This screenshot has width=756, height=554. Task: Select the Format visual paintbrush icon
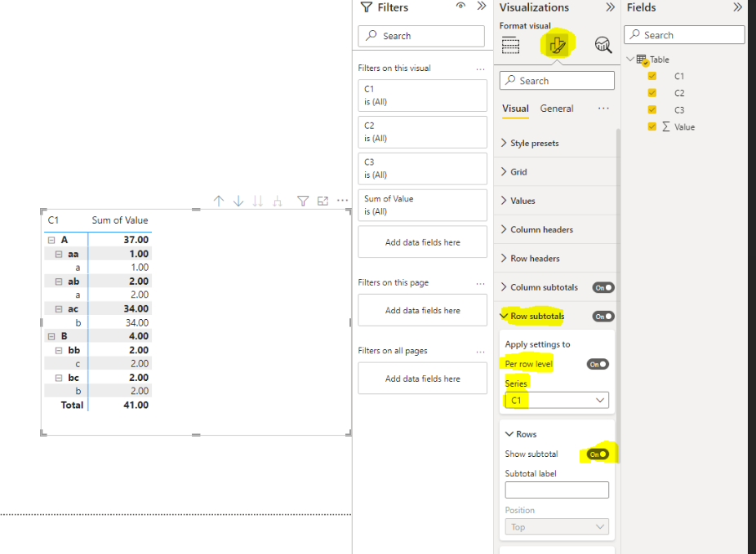557,46
